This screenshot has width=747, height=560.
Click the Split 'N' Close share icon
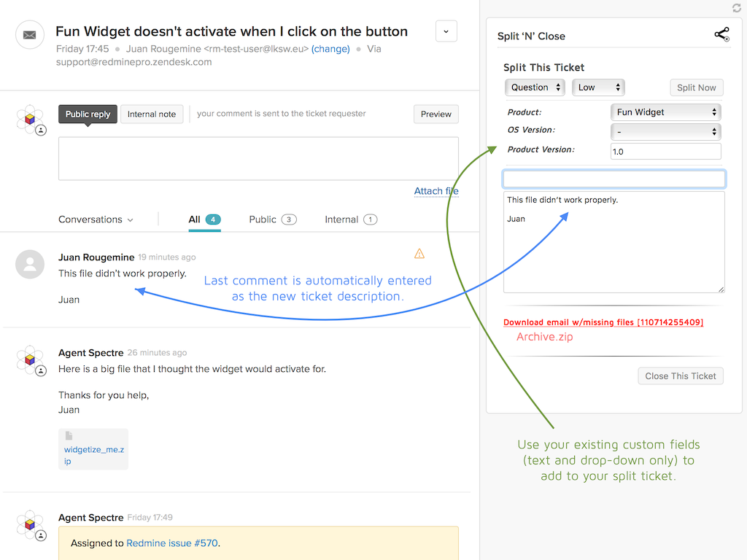click(721, 35)
